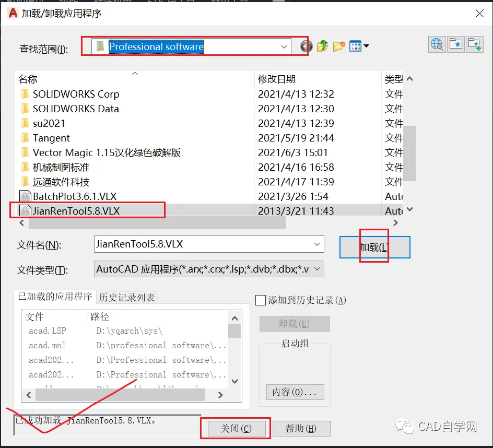Click the JianRenTool5.8.VLX file icon
Image resolution: width=493 pixels, height=448 pixels.
(x=26, y=211)
